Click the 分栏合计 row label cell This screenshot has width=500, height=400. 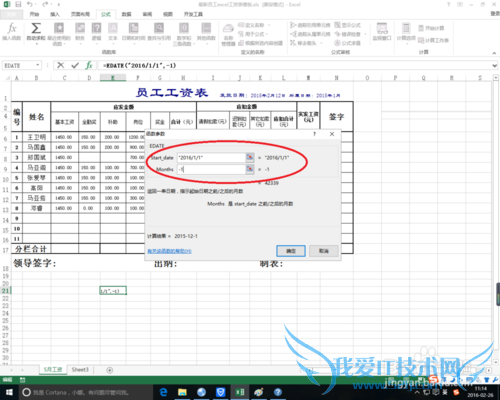31,249
